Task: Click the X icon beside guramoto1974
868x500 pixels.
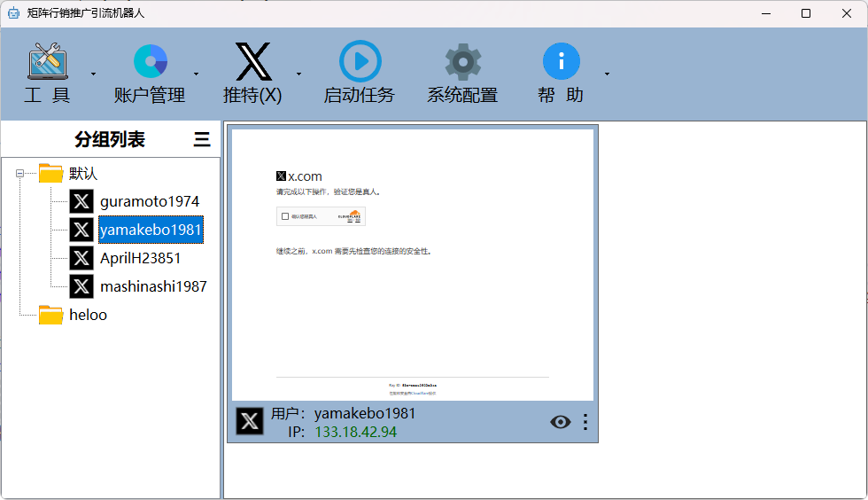Action: coord(81,201)
